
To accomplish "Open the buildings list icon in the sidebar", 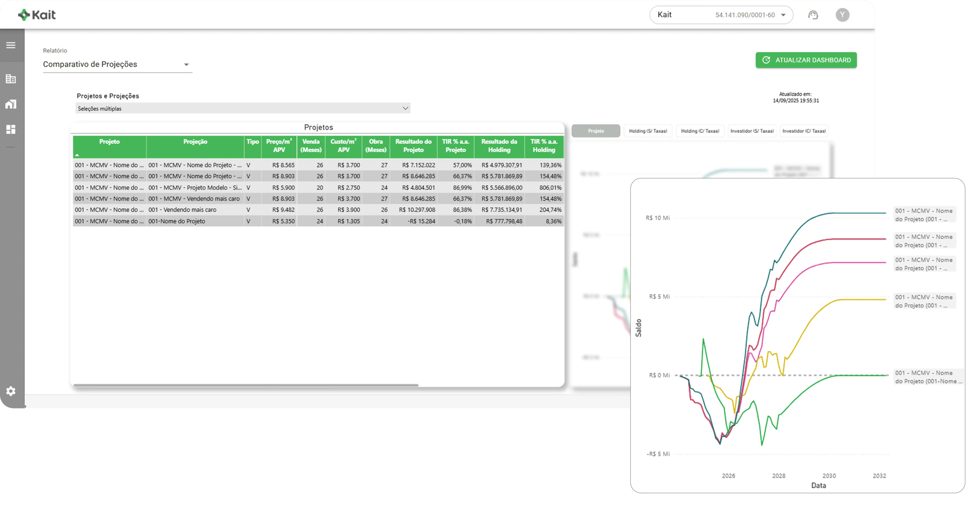I will tap(11, 79).
